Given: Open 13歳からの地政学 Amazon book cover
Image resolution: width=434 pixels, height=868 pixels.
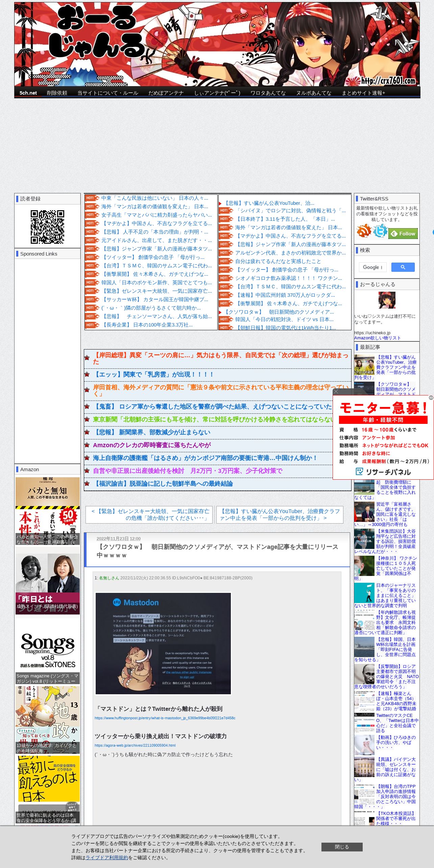Looking at the screenshot, I should [48, 720].
